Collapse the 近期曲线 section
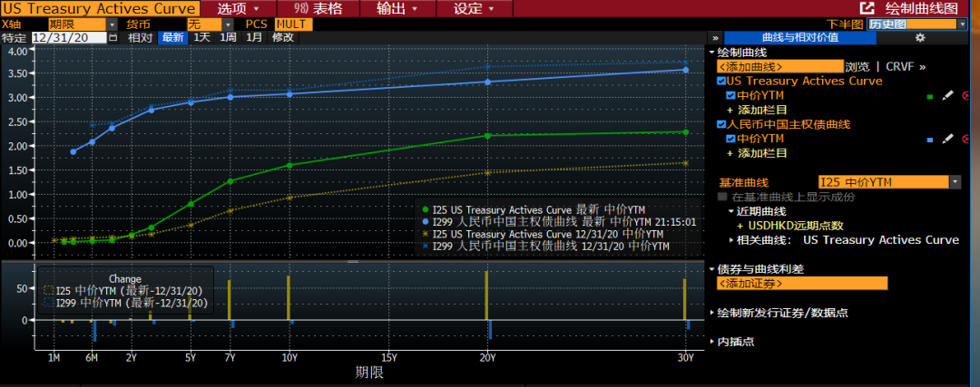980x387 pixels. 732,211
